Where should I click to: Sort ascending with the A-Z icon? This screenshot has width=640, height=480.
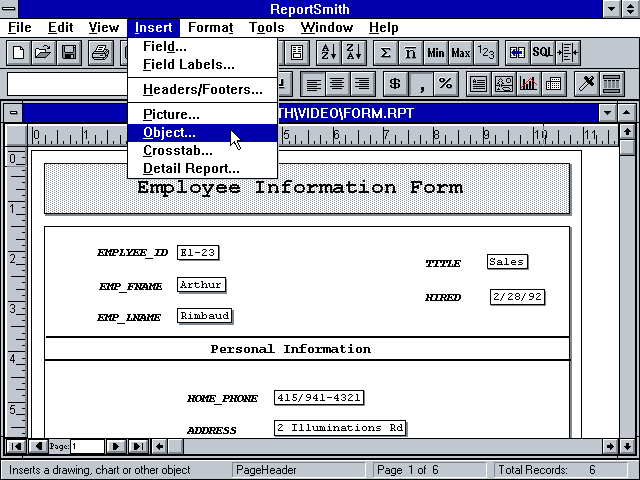pyautogui.click(x=329, y=53)
